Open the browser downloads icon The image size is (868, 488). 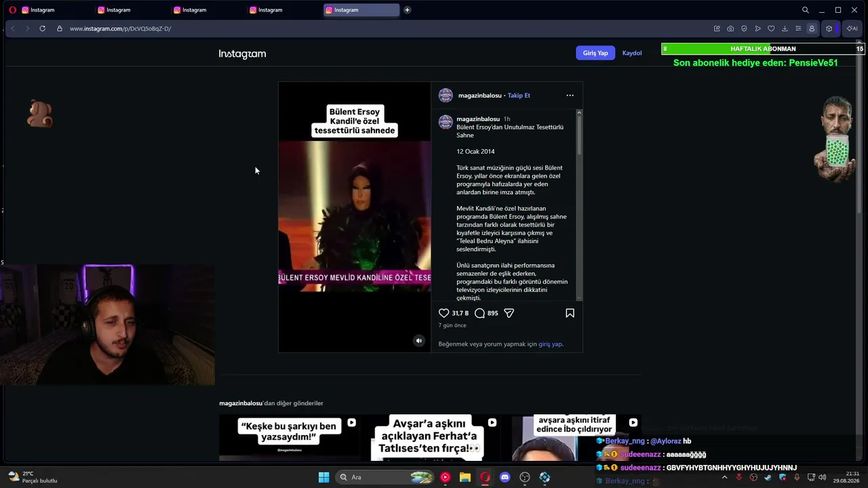click(x=785, y=28)
